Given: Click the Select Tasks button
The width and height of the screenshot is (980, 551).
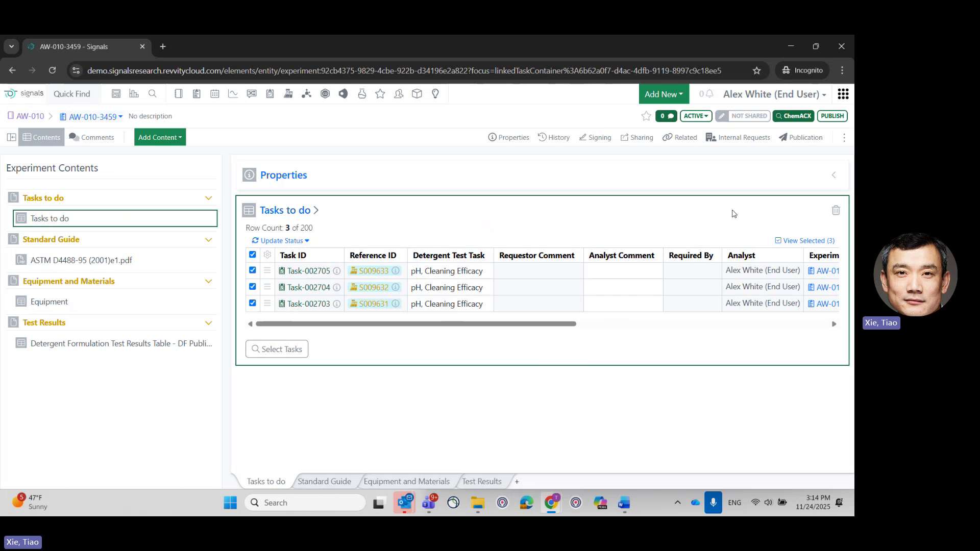Looking at the screenshot, I should coord(277,349).
